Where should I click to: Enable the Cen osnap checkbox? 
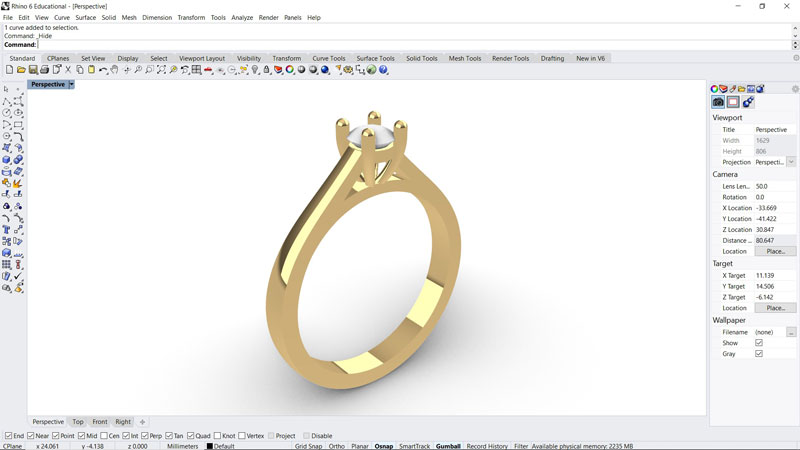tap(104, 436)
